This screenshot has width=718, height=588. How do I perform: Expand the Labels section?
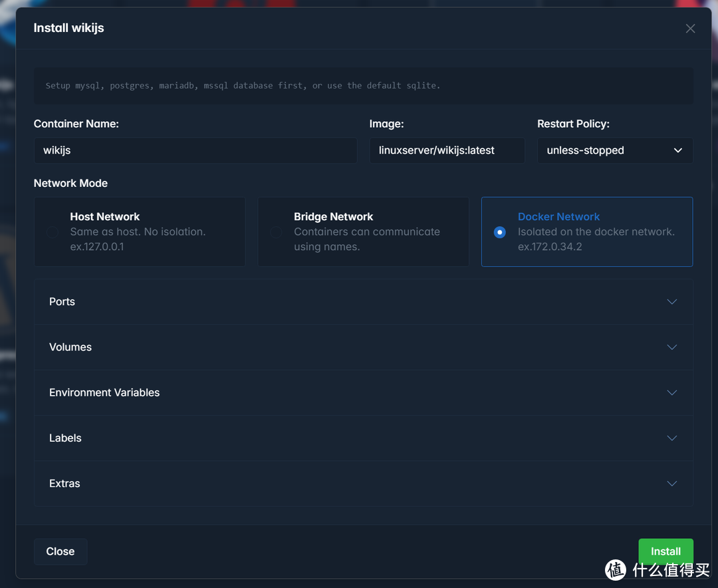point(363,438)
